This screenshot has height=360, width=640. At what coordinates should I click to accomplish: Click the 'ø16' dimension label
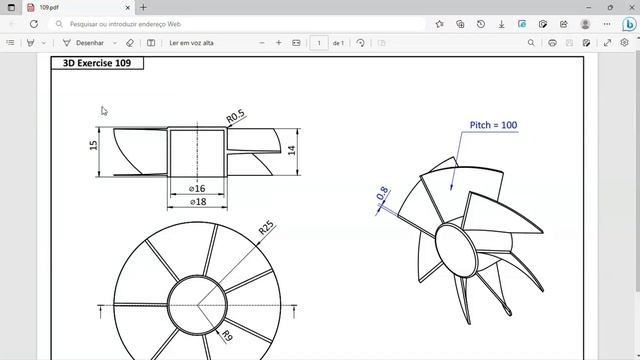click(x=197, y=189)
